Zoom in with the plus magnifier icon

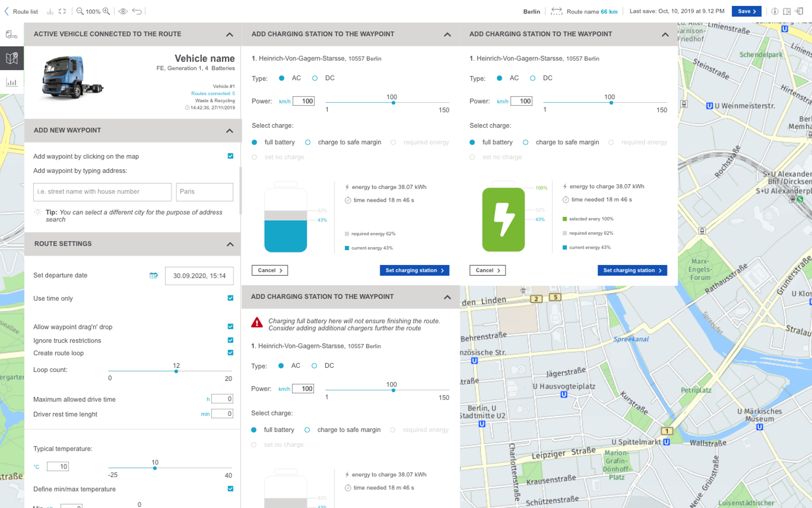106,12
